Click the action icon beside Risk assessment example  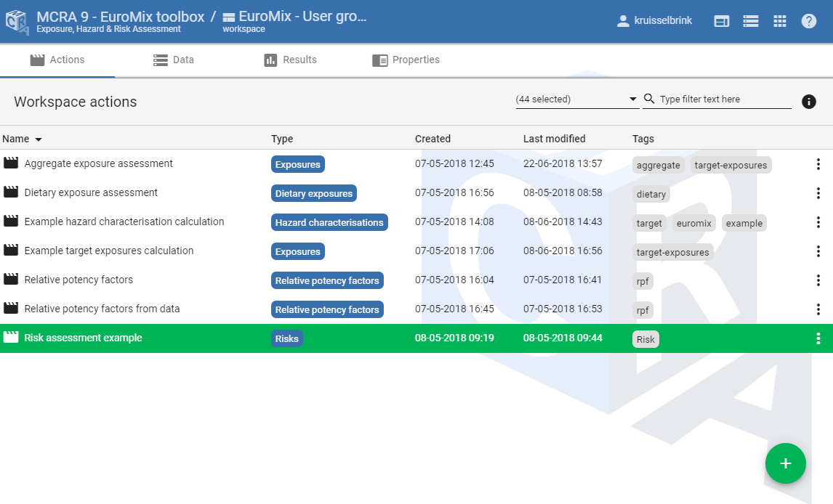pyautogui.click(x=11, y=337)
